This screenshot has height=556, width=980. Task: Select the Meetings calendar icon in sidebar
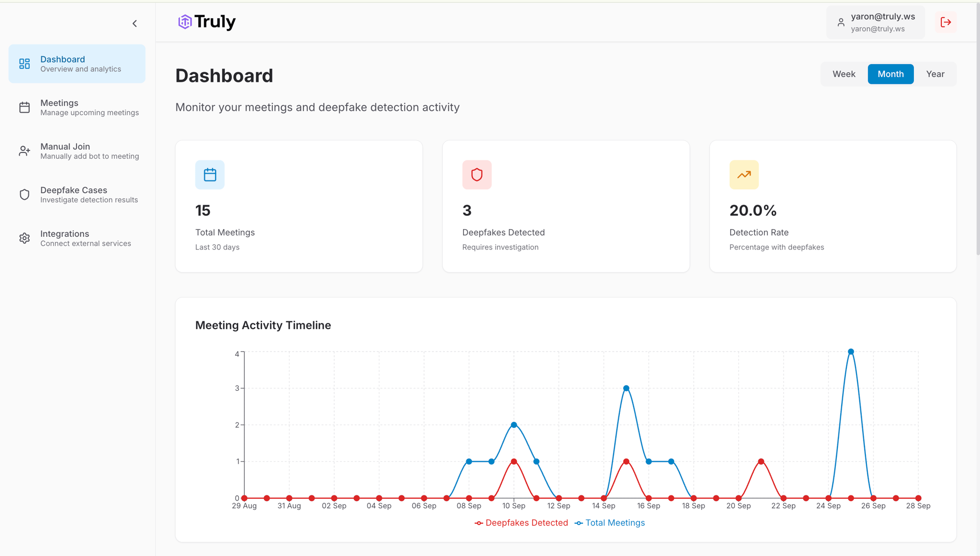24,107
